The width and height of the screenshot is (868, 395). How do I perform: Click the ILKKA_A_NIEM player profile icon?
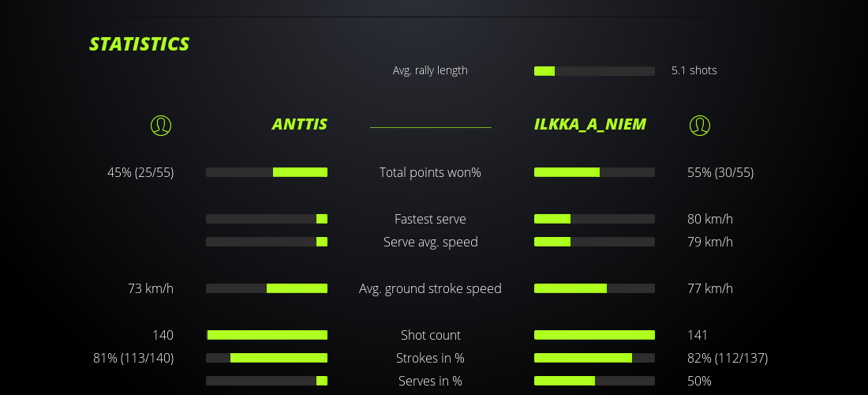[x=699, y=125]
